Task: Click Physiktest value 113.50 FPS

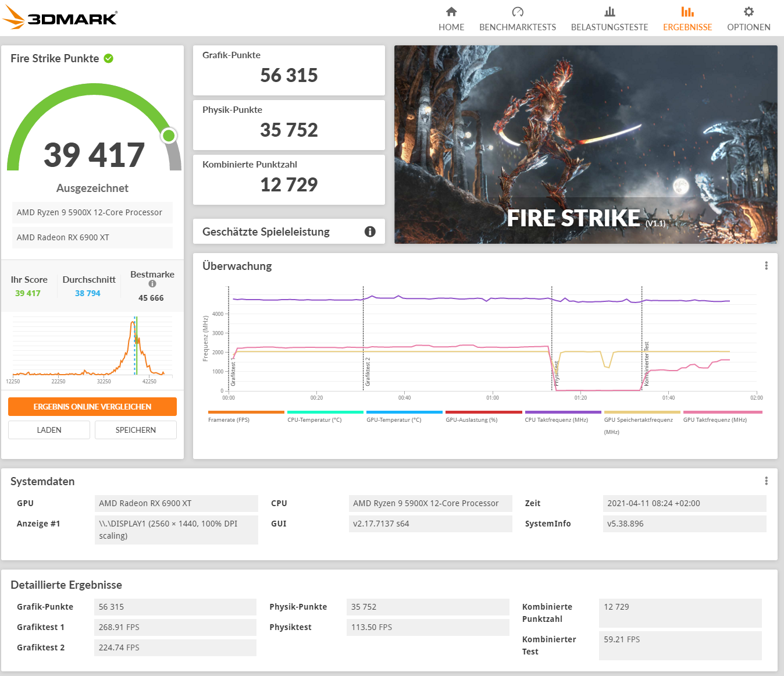Action: point(428,627)
